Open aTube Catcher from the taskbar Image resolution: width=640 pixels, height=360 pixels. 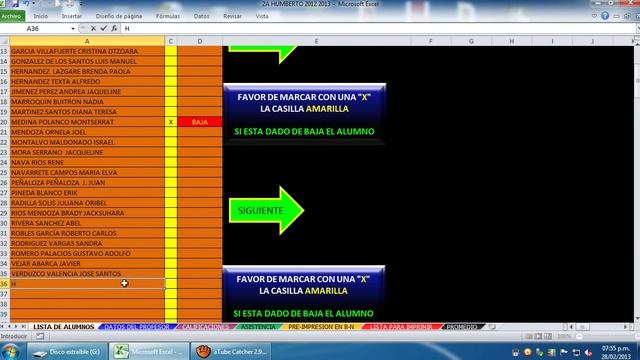tap(231, 351)
